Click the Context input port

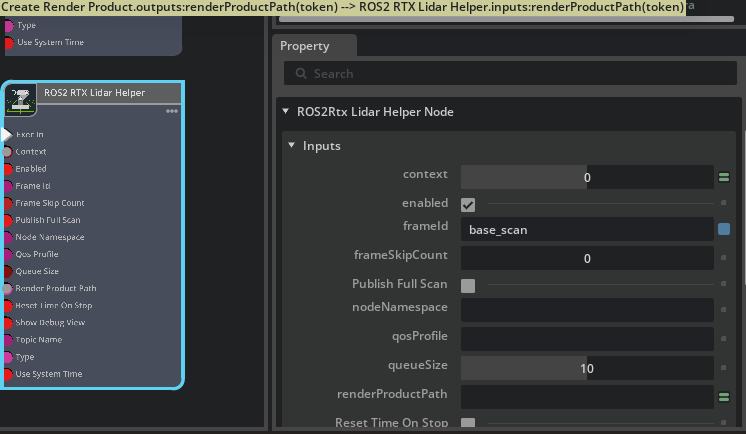pyautogui.click(x=7, y=152)
